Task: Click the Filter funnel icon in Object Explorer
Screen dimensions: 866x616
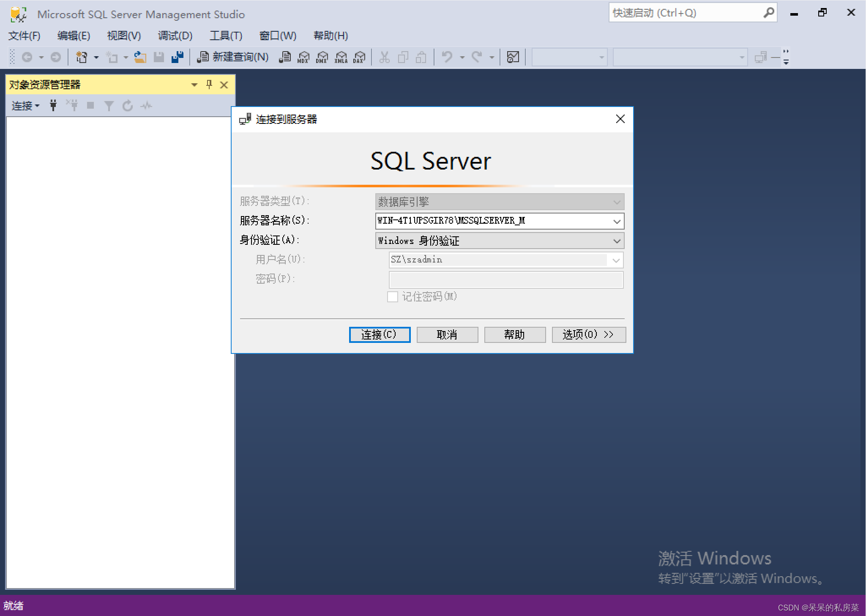Action: (x=109, y=106)
